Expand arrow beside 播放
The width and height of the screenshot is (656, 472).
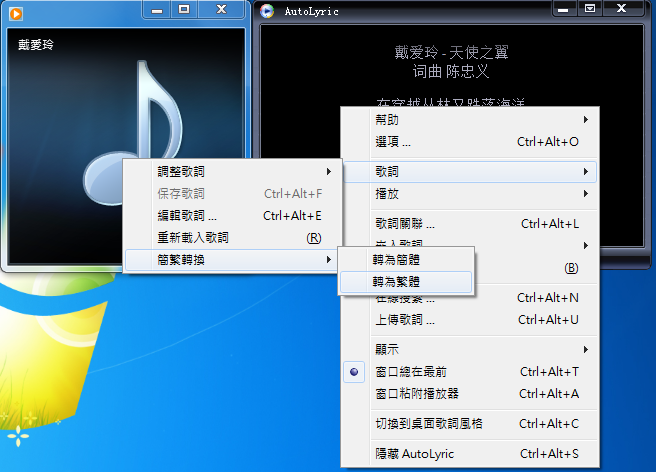tap(586, 194)
